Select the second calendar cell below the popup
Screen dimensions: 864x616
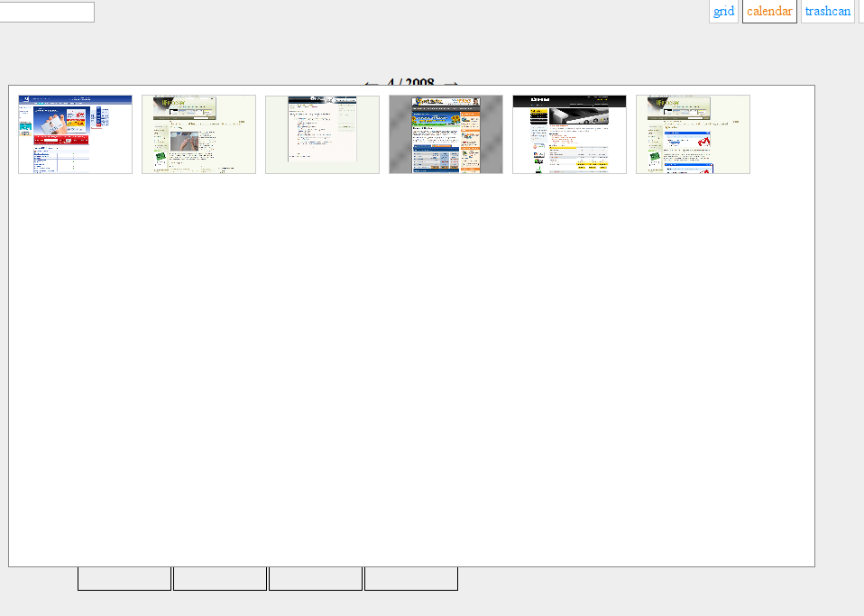(220, 579)
